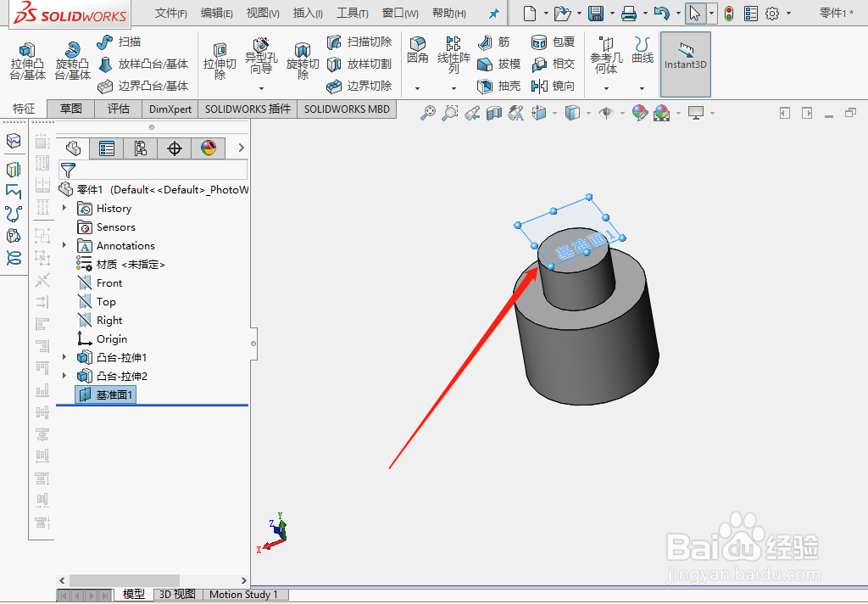Viewport: 868px width, 604px height.
Task: Select the 扫描 (Sweep) tool
Action: tap(117, 41)
